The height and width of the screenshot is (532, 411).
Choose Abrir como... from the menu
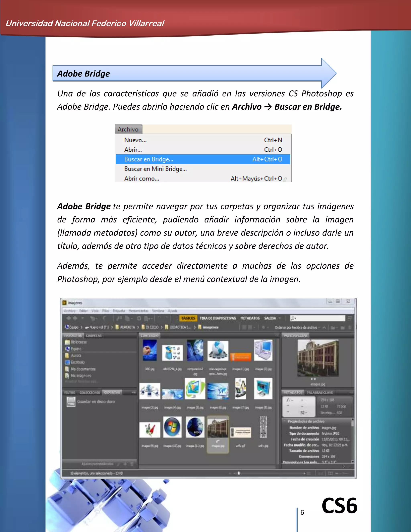pos(203,178)
